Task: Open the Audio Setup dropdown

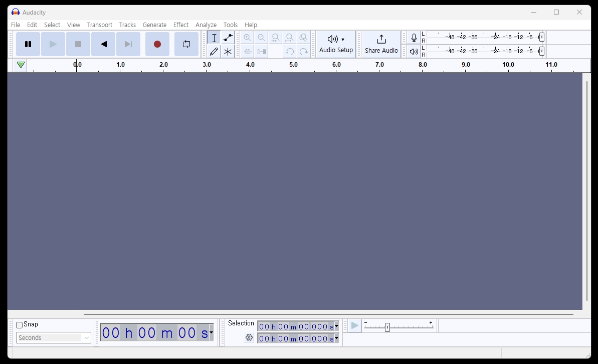Action: point(336,44)
